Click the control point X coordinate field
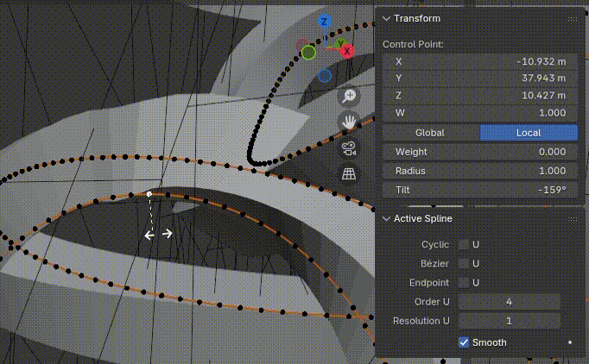 479,61
